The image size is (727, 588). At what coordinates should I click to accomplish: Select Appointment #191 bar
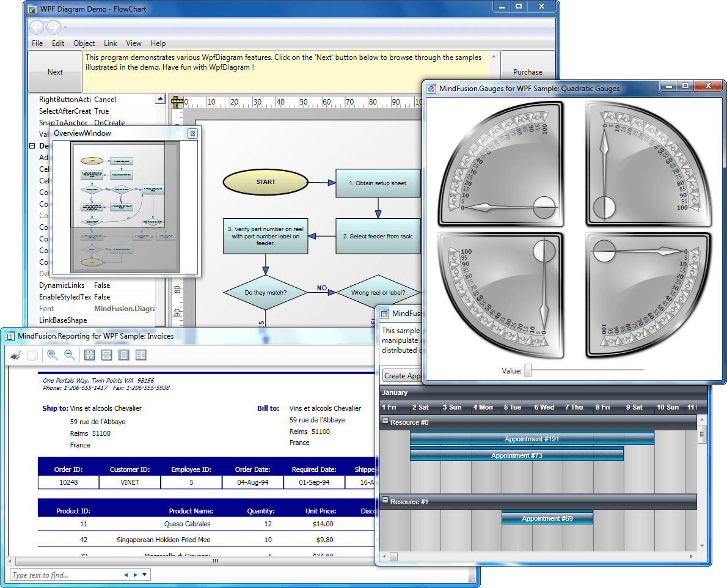click(x=532, y=439)
